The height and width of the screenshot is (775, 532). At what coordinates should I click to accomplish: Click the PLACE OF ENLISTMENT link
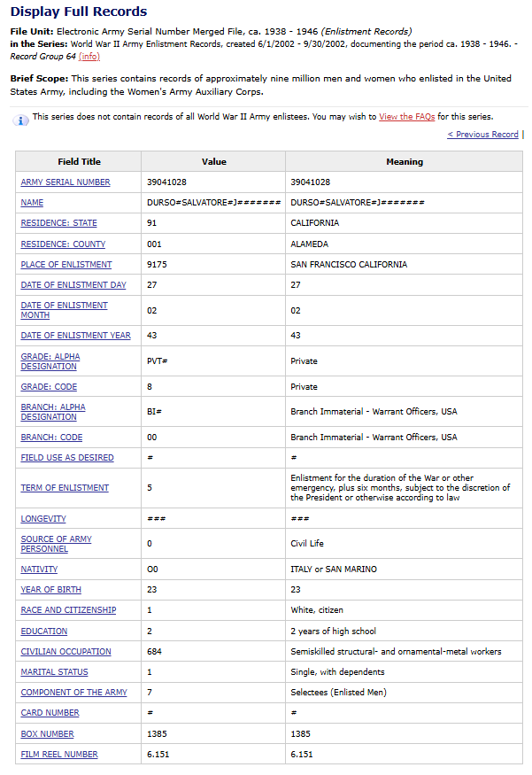pos(66,265)
